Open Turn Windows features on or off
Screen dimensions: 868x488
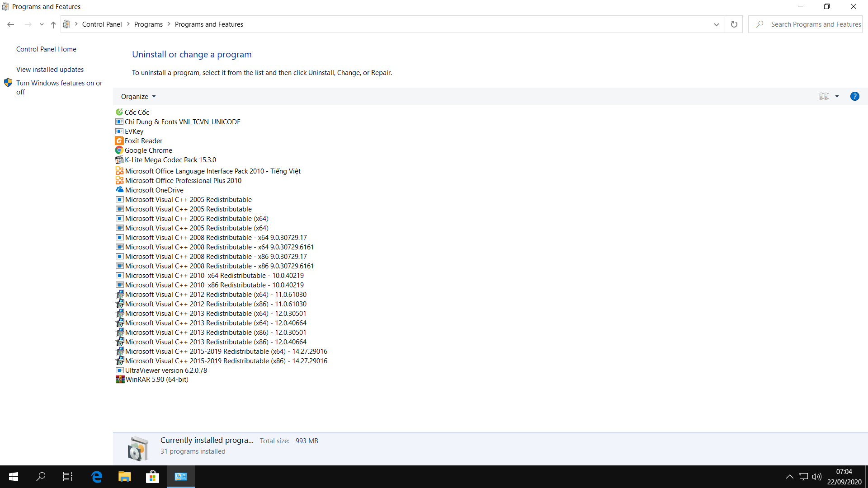(59, 87)
